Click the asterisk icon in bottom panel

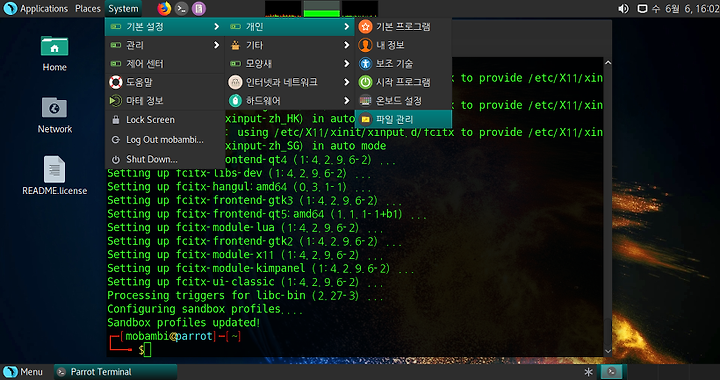click(588, 372)
